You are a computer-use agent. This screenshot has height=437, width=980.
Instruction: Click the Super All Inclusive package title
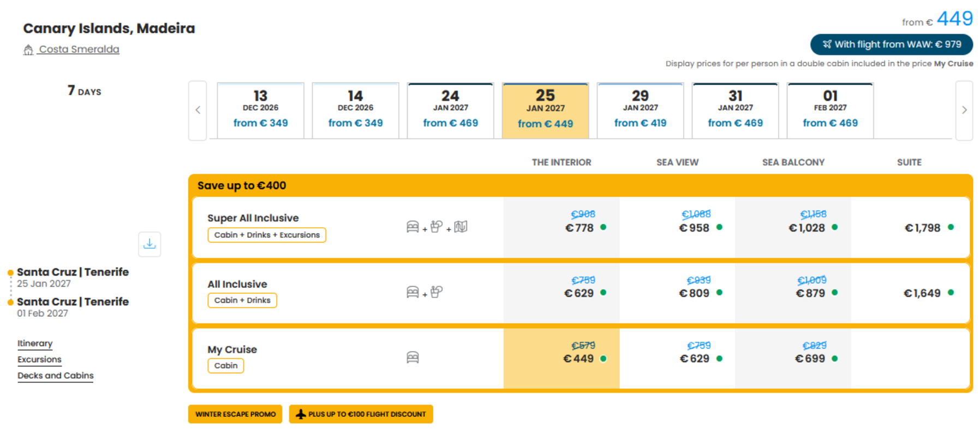pyautogui.click(x=253, y=218)
